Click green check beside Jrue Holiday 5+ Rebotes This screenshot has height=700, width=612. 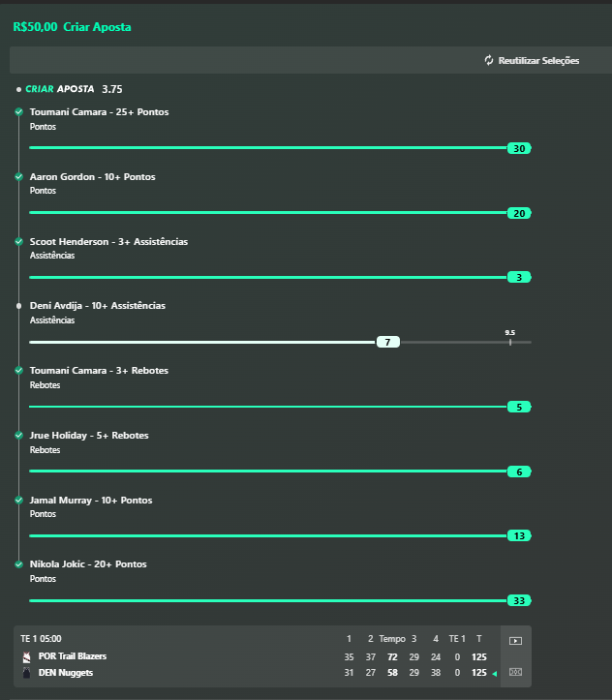[x=18, y=435]
